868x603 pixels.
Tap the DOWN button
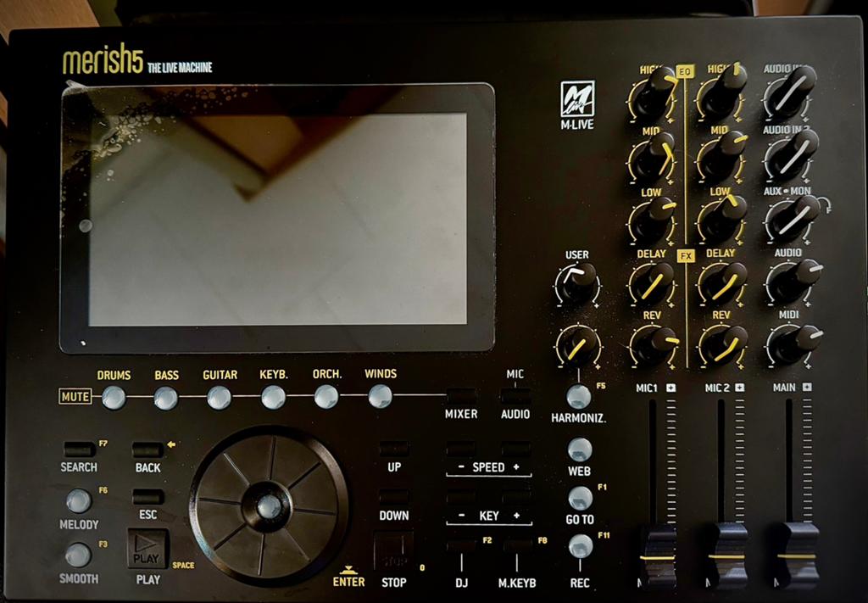click(x=393, y=497)
